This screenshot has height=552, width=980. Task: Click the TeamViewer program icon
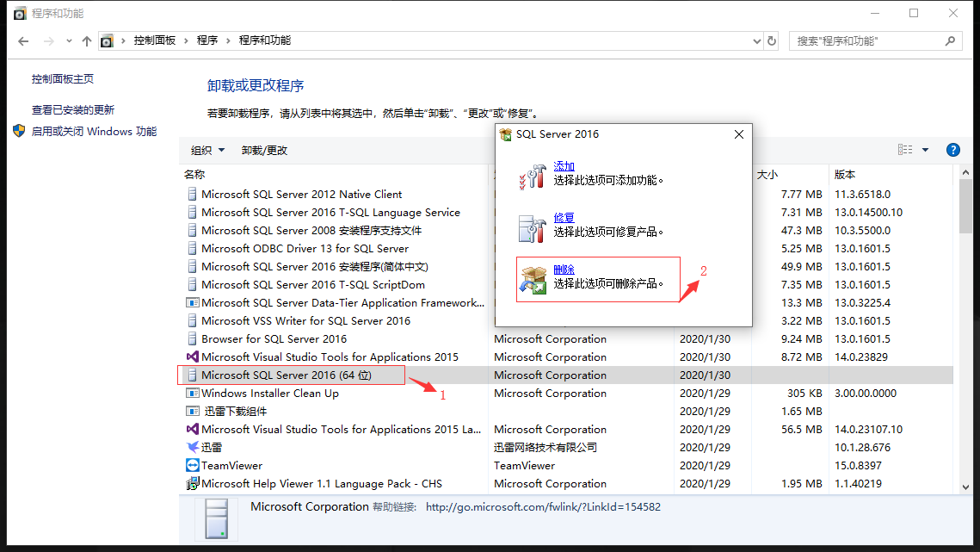click(x=193, y=466)
